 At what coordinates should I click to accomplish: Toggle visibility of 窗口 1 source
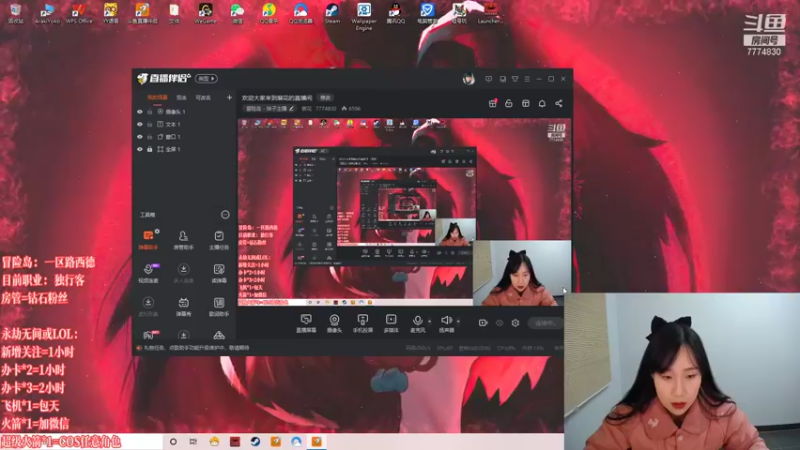[x=139, y=137]
